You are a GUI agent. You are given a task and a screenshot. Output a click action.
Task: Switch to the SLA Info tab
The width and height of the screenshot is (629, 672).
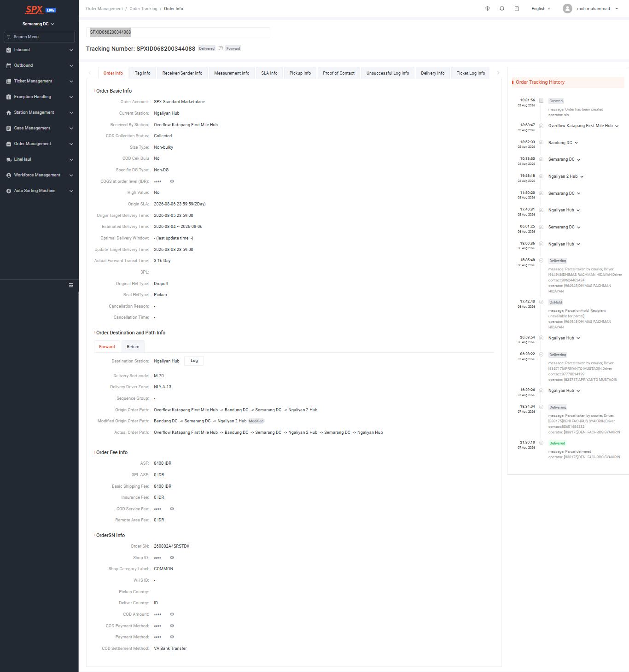point(269,73)
